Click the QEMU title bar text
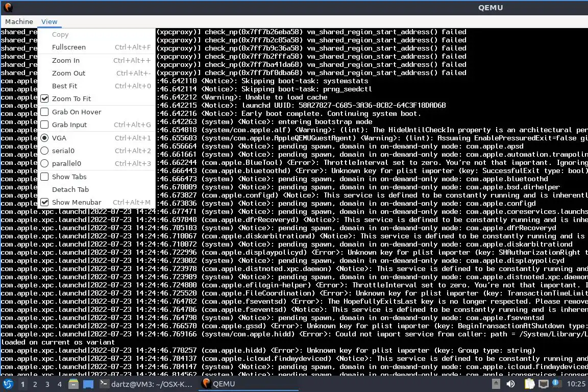This screenshot has height=392, width=588. pos(491,8)
